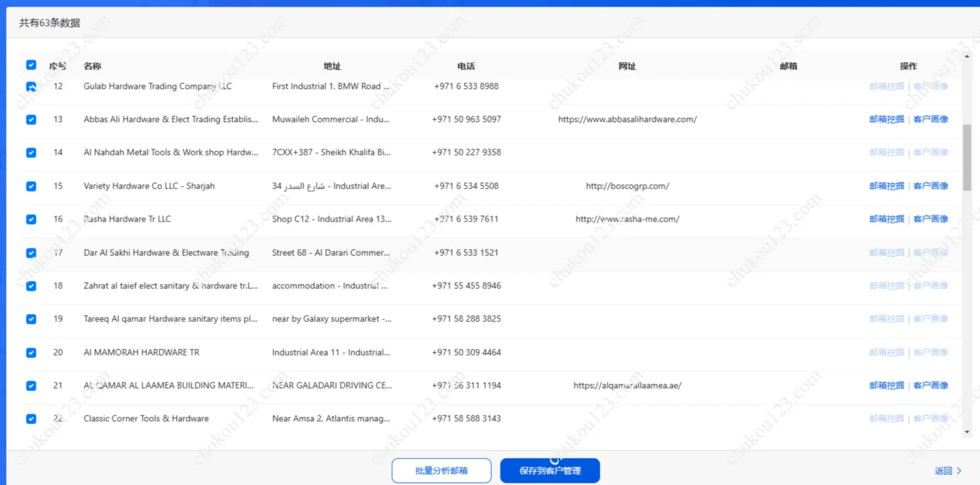Click scrollbar up arrow of table
This screenshot has width=980, height=485.
[x=967, y=57]
